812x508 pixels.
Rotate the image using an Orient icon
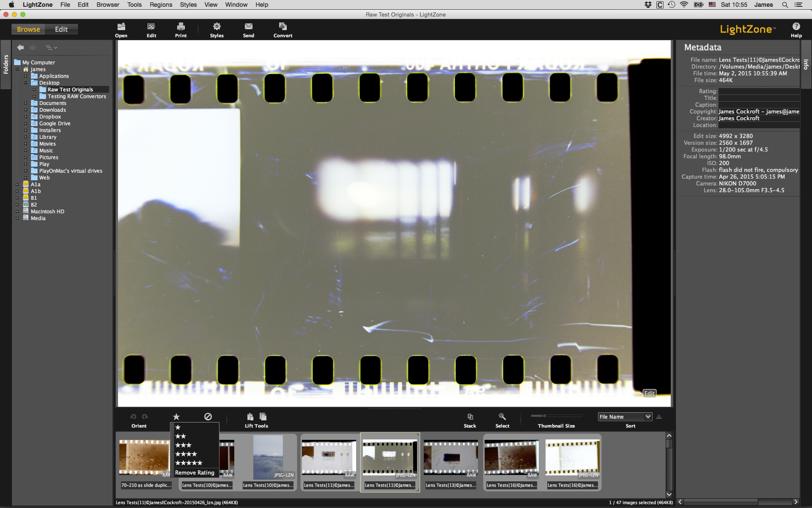[x=133, y=417]
